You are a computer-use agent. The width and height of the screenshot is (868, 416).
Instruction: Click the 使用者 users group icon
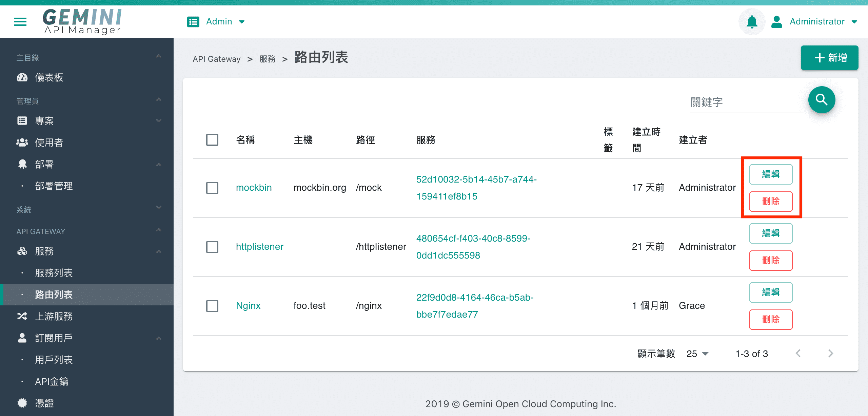click(x=22, y=143)
